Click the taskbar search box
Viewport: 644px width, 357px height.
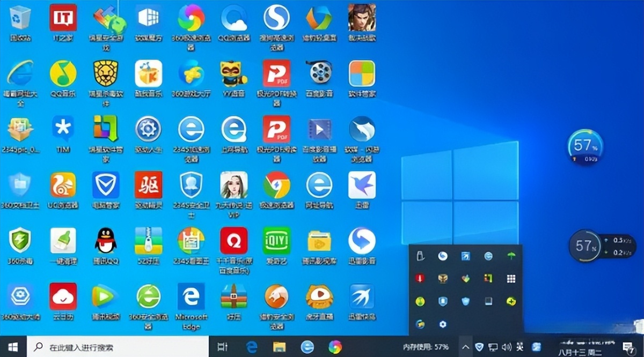(117, 347)
